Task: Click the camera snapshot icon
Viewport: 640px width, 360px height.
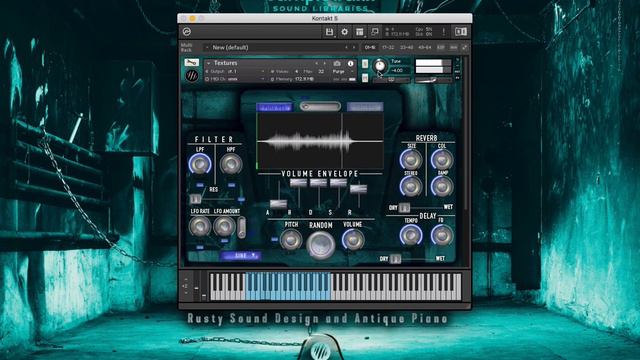Action: [x=337, y=63]
